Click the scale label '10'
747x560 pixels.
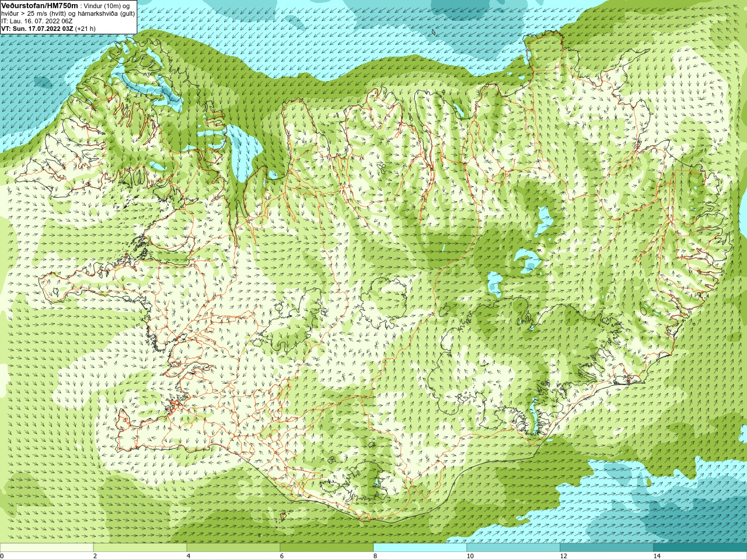click(x=470, y=556)
